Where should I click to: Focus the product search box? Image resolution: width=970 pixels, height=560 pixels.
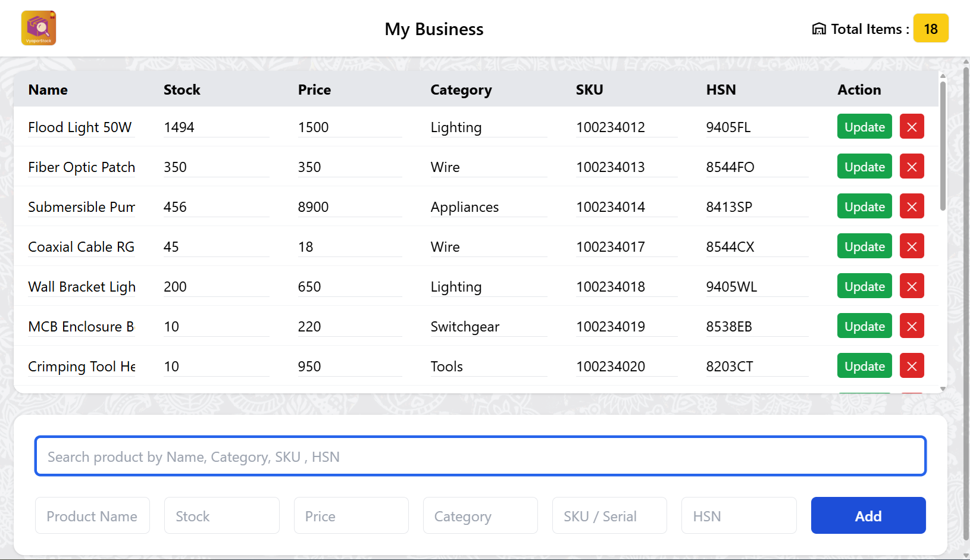[x=480, y=456]
